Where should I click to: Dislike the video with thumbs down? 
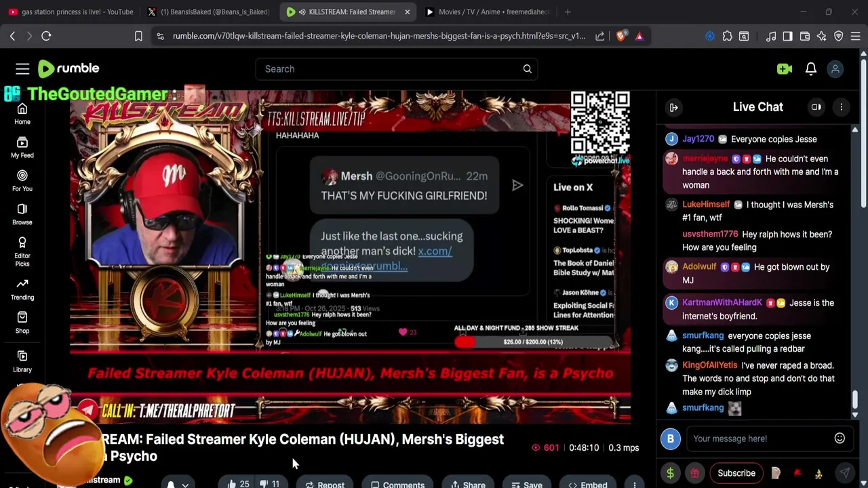pos(271,484)
